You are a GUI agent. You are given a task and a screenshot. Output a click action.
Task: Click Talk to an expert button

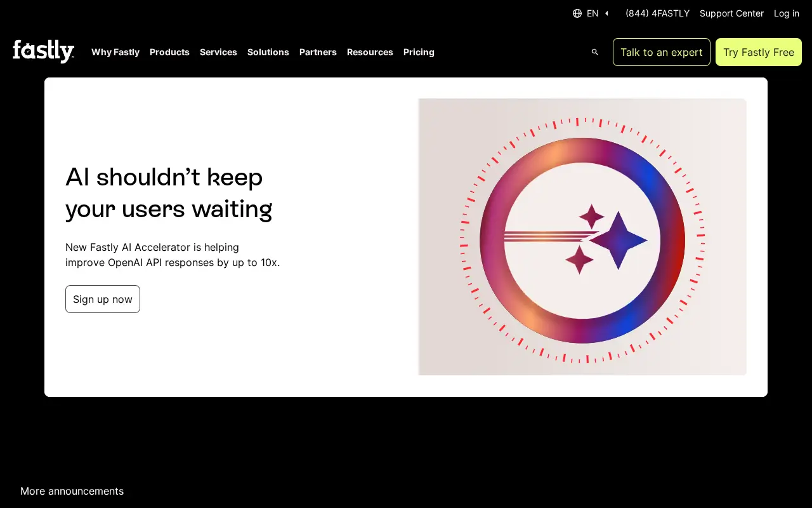pyautogui.click(x=662, y=52)
